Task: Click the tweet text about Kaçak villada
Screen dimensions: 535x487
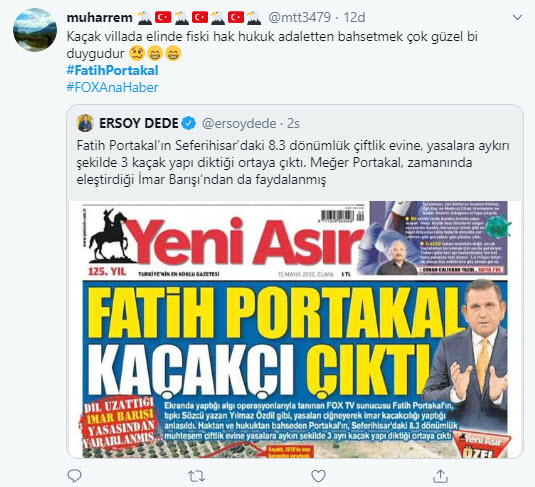Action: 272,45
